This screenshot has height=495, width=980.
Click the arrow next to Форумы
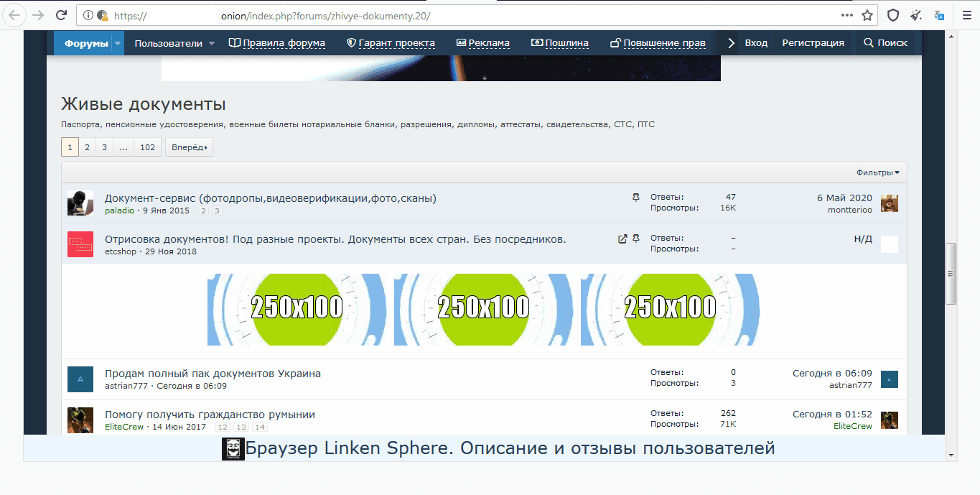coord(118,43)
